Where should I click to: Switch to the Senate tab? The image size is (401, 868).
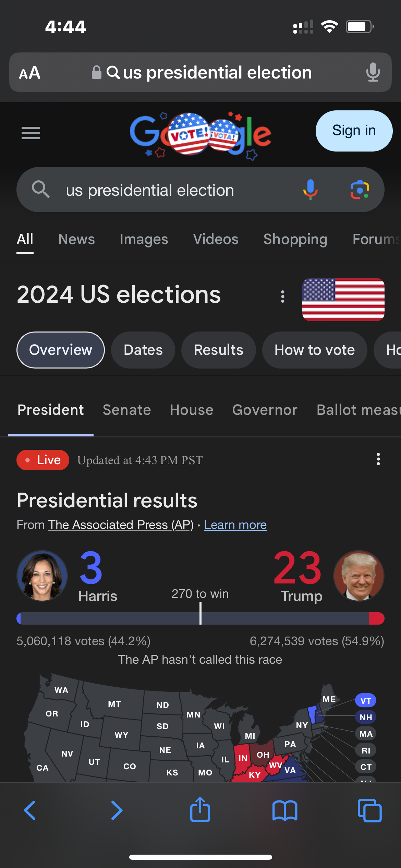pos(127,410)
